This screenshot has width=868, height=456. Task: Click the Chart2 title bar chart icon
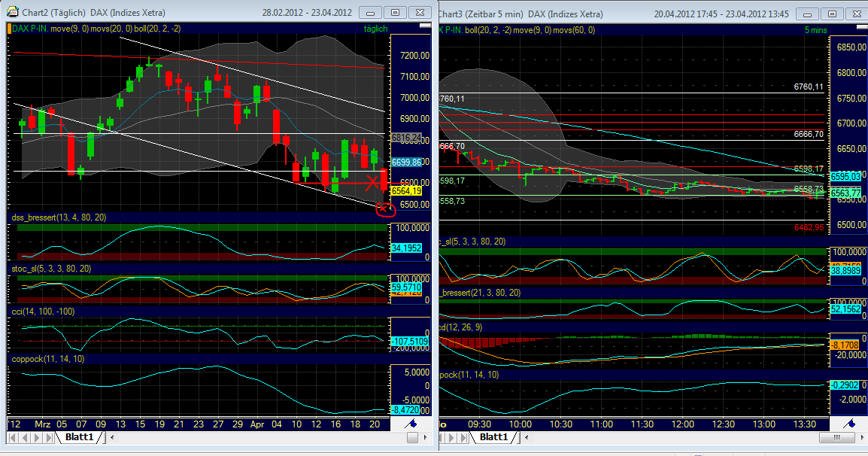14,12
